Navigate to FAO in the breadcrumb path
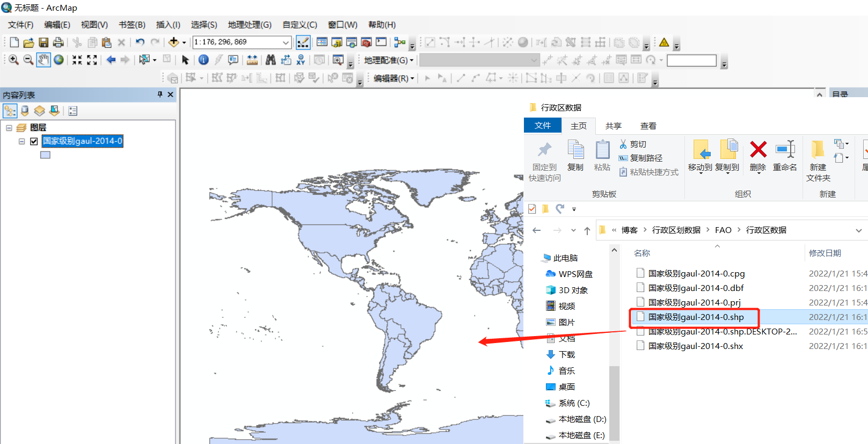 point(723,230)
